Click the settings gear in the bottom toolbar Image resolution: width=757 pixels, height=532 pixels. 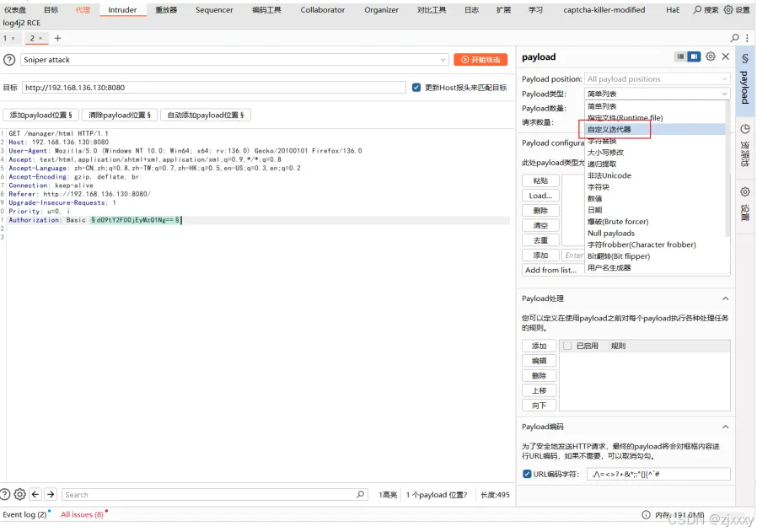19,496
